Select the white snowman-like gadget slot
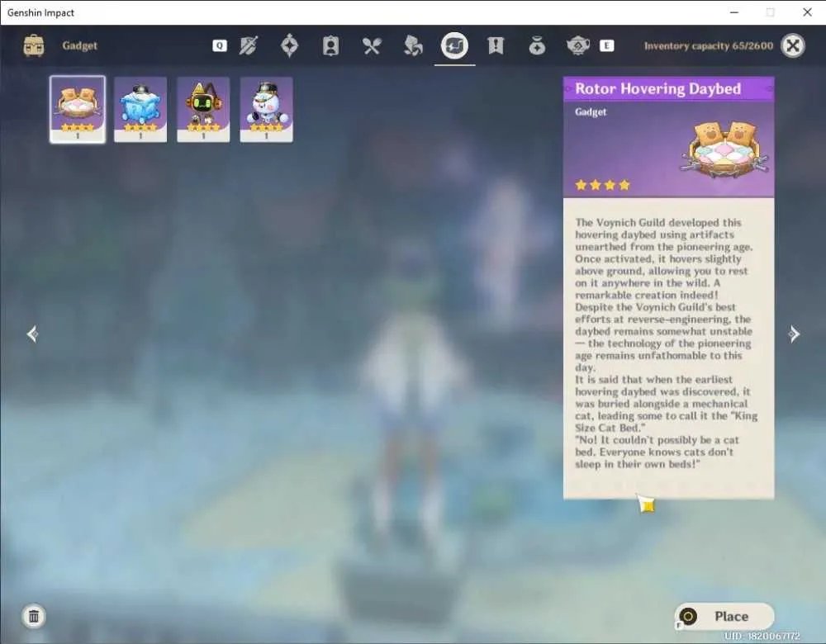The height and width of the screenshot is (644, 826). pyautogui.click(x=266, y=110)
